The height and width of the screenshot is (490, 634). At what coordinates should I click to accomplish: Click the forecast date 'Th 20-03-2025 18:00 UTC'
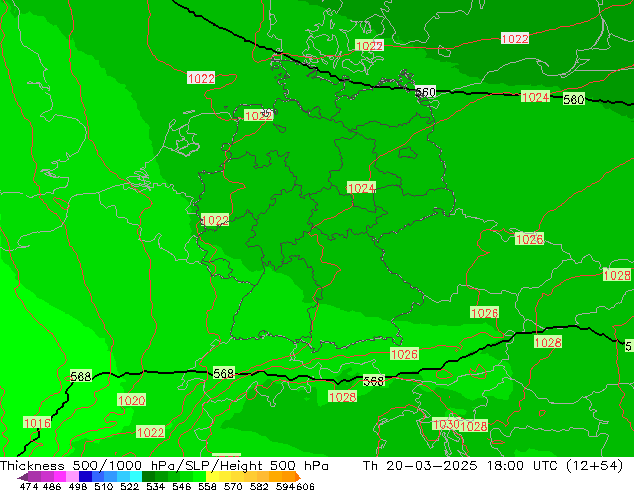pyautogui.click(x=462, y=466)
